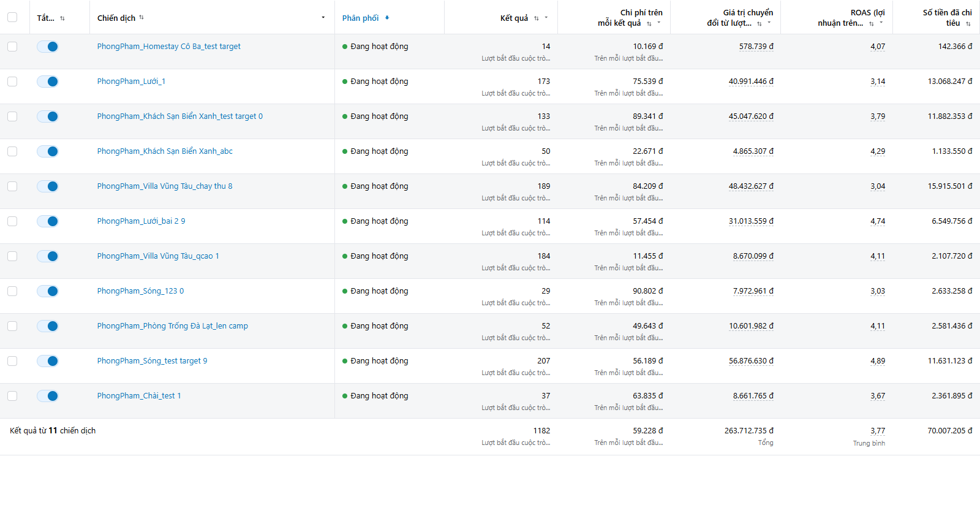Click average ROAS 3,77 in summary row
The width and height of the screenshot is (980, 521).
pos(878,431)
